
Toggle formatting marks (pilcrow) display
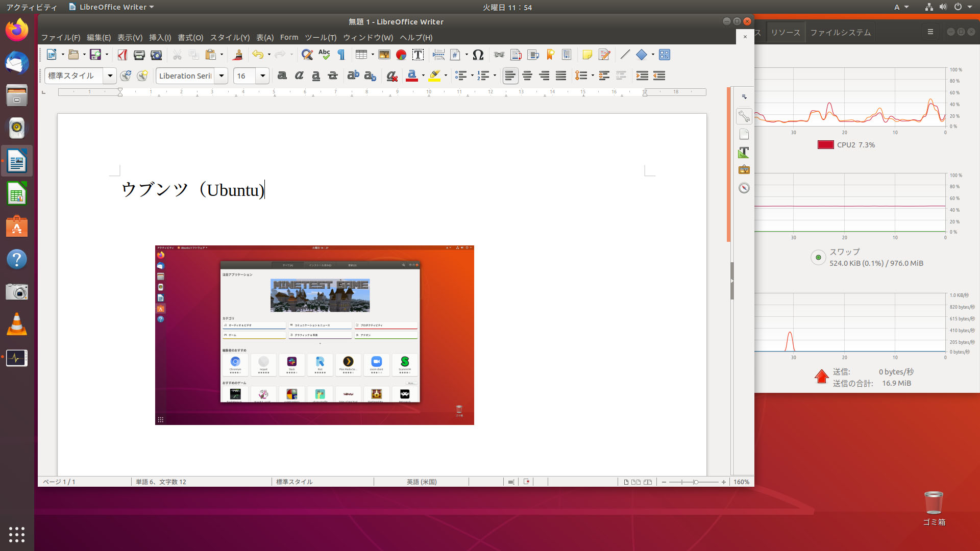(x=341, y=55)
